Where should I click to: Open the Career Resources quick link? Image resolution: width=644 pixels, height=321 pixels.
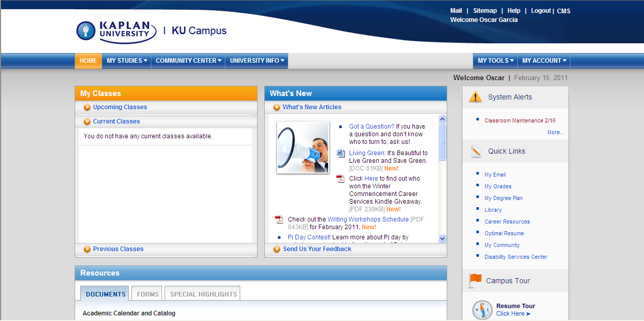pos(507,222)
